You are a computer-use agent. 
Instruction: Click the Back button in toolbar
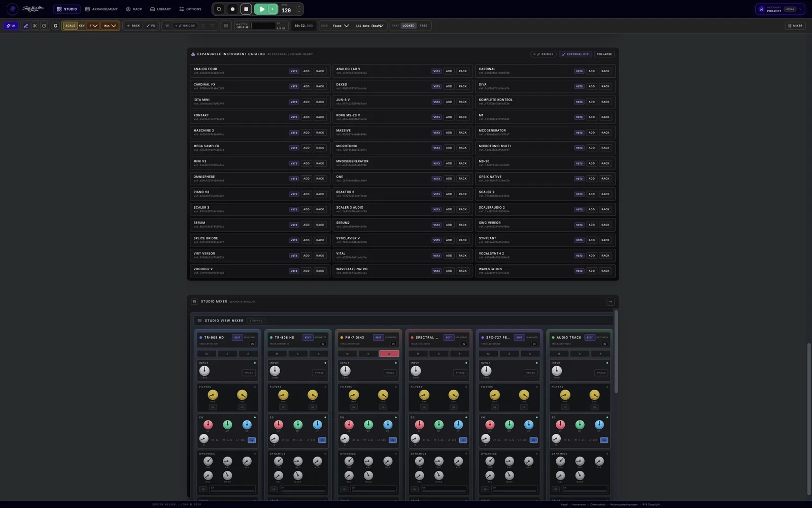[133, 25]
